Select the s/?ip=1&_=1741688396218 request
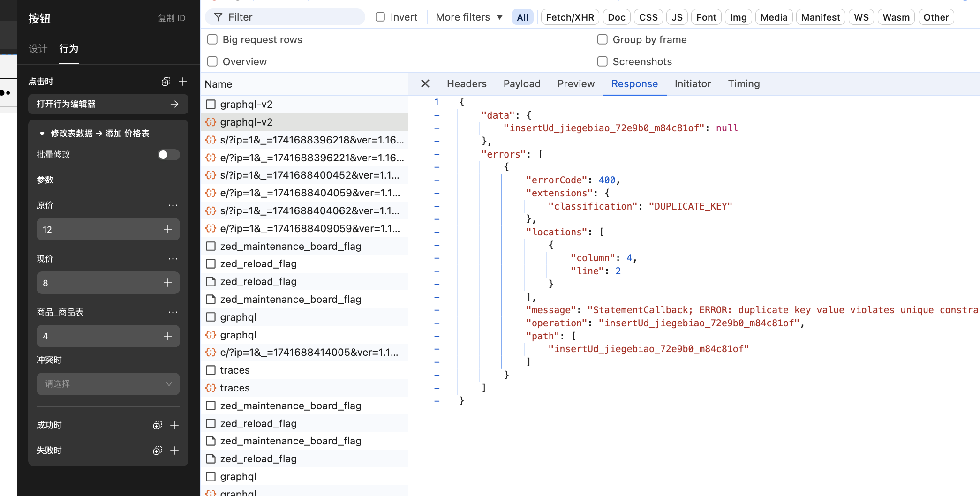Image resolution: width=980 pixels, height=496 pixels. [x=304, y=140]
